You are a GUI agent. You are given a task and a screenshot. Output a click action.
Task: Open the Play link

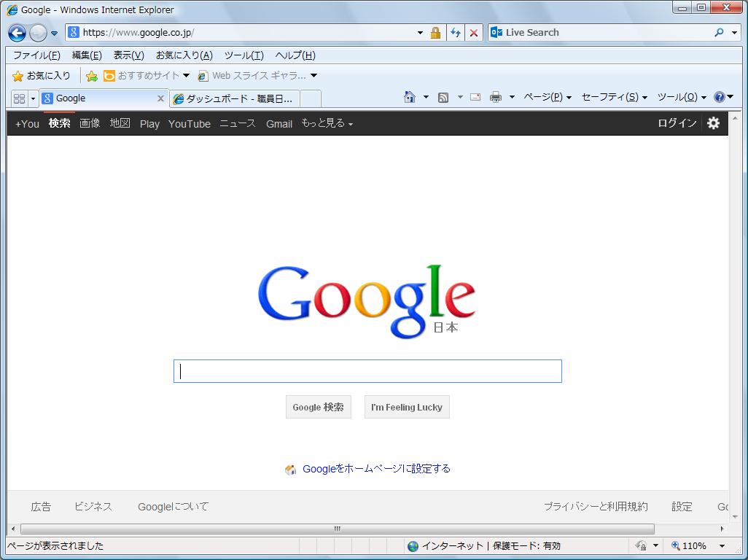tap(149, 124)
